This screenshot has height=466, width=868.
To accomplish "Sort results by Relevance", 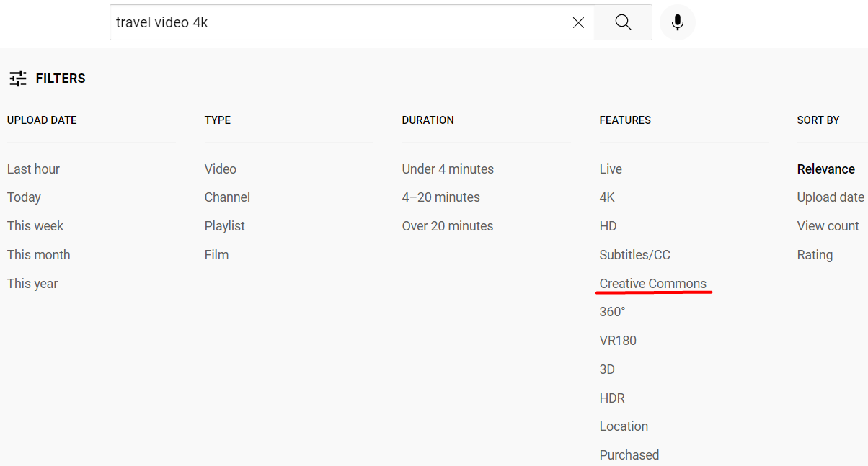I will 826,169.
